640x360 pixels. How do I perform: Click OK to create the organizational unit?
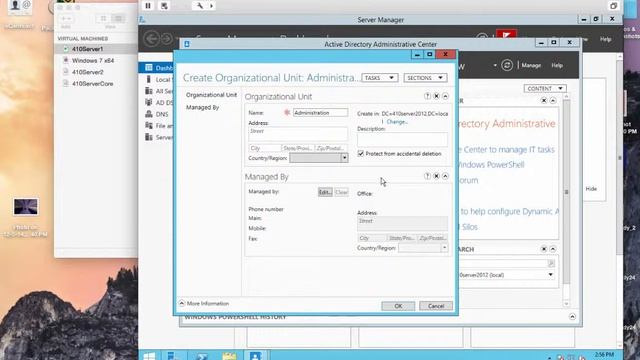pos(398,306)
